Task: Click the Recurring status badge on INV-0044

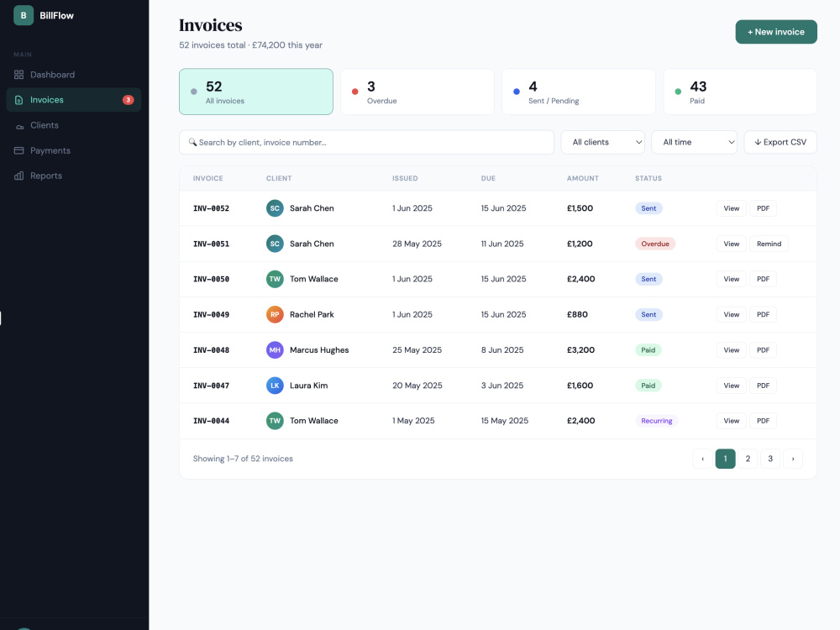Action: [x=656, y=421]
